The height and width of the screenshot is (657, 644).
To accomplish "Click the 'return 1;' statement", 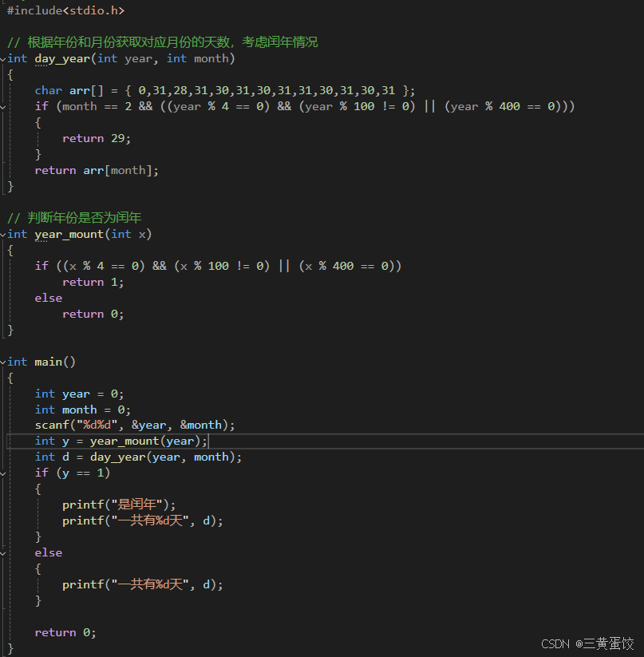I will [93, 283].
